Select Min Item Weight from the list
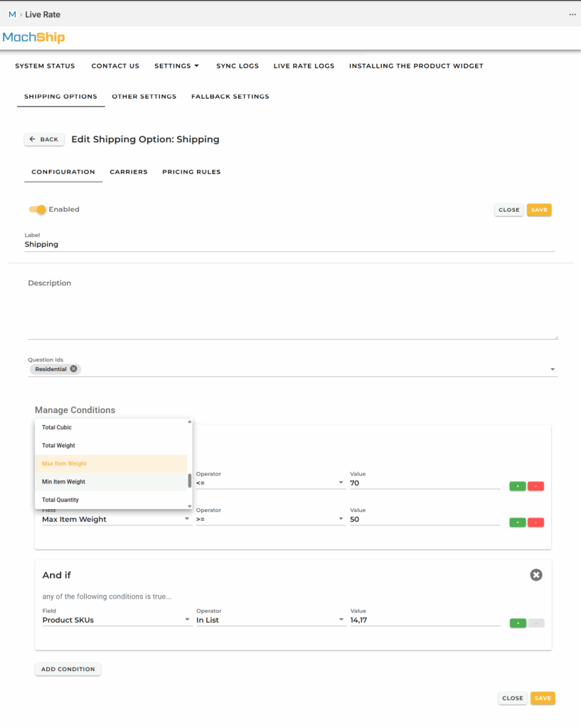Image resolution: width=581 pixels, height=728 pixels. (x=63, y=482)
